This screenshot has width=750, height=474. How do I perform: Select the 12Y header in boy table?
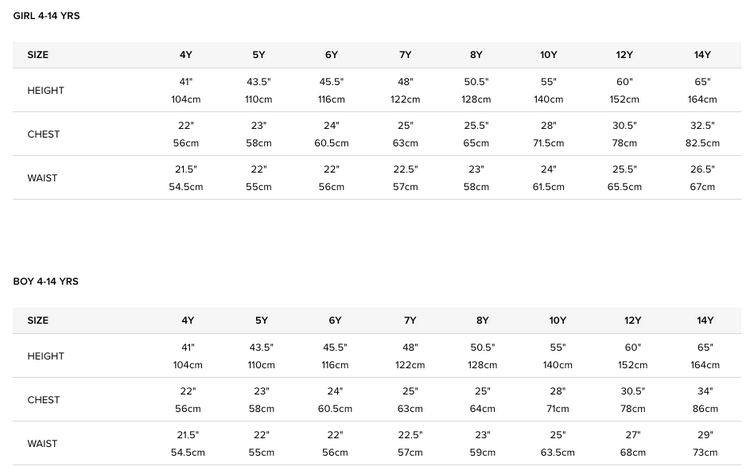(633, 320)
